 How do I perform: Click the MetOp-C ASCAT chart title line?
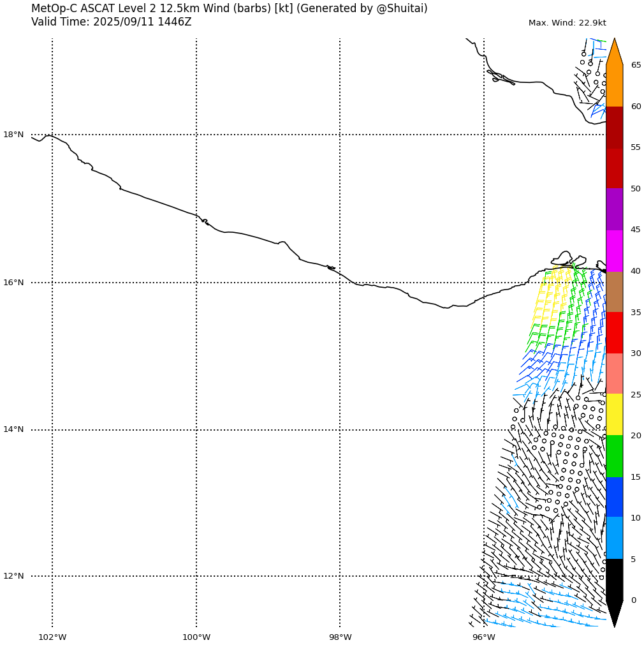230,8
